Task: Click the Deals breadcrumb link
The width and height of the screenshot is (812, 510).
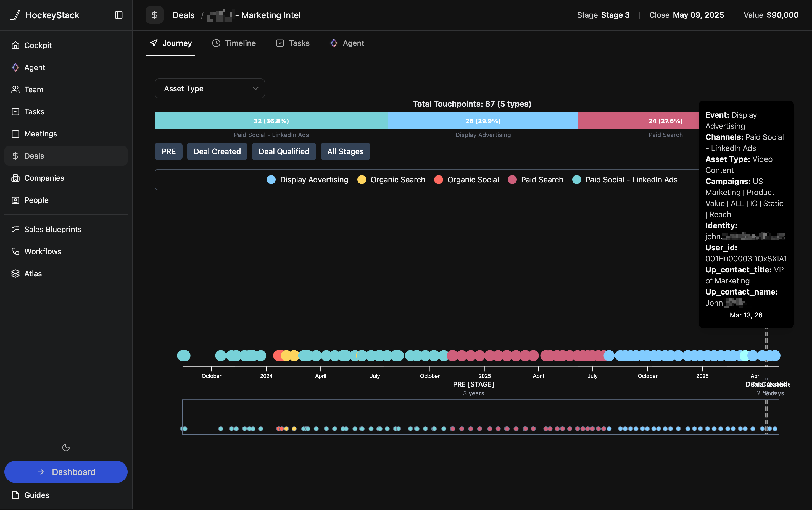Action: (183, 15)
